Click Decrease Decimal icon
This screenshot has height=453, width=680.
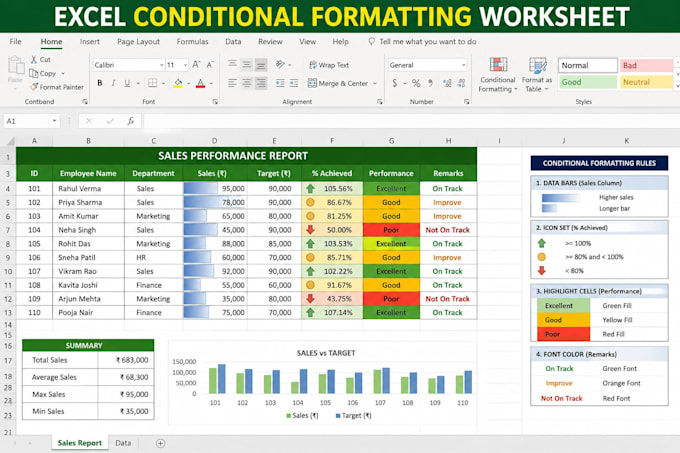[x=461, y=83]
